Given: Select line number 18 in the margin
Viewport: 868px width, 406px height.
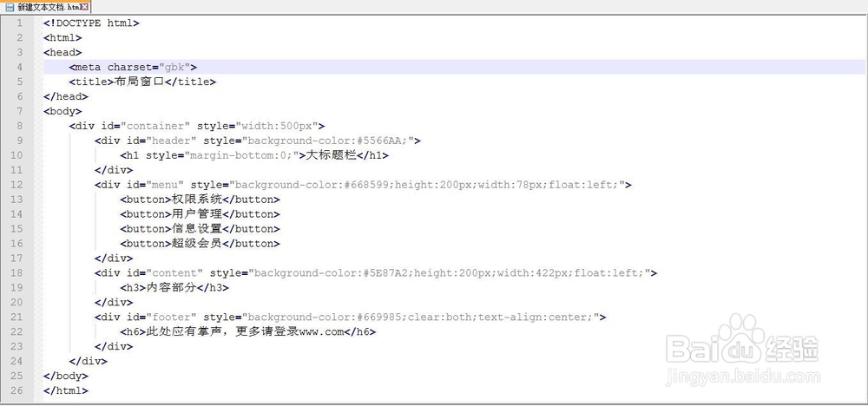Looking at the screenshot, I should (16, 272).
